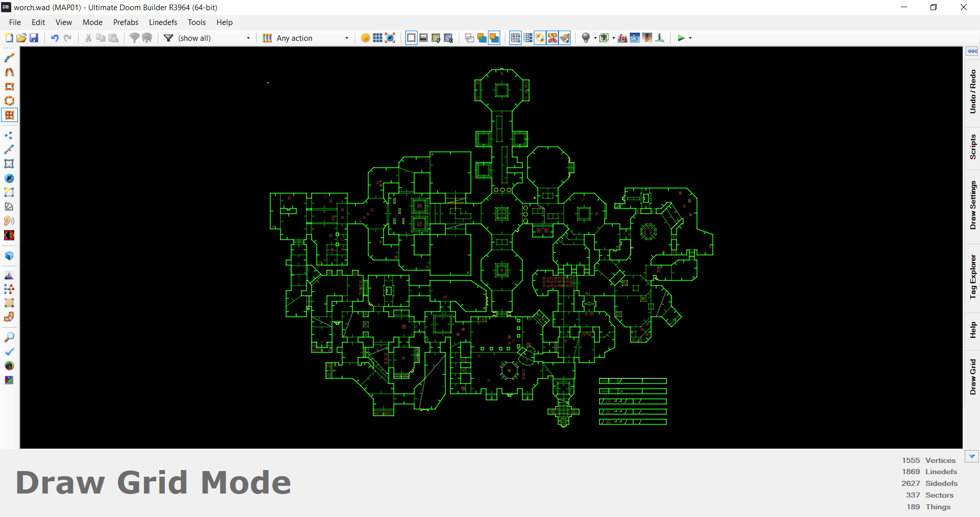Toggle brightness levels view mode
This screenshot has height=517, width=980.
coord(423,38)
